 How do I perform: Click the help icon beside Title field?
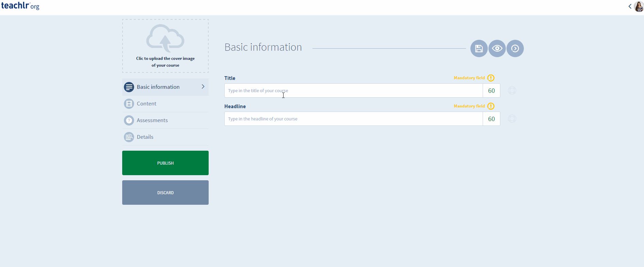click(512, 90)
